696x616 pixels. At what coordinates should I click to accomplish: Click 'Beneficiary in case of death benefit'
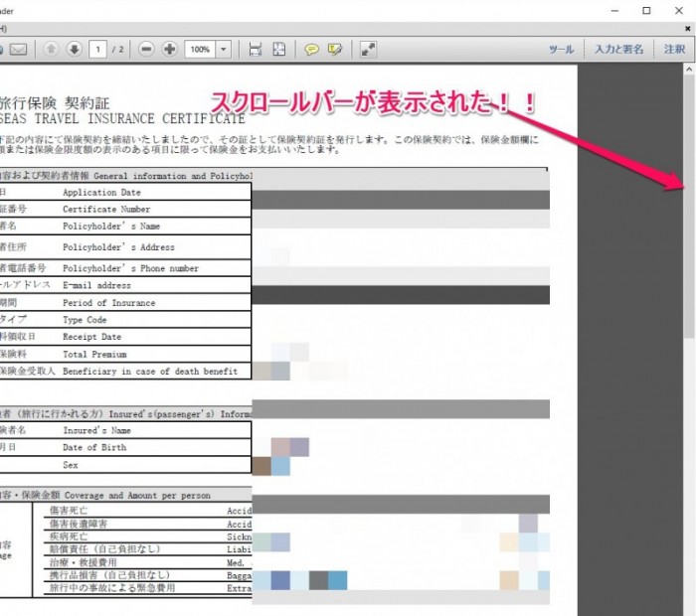coord(150,372)
